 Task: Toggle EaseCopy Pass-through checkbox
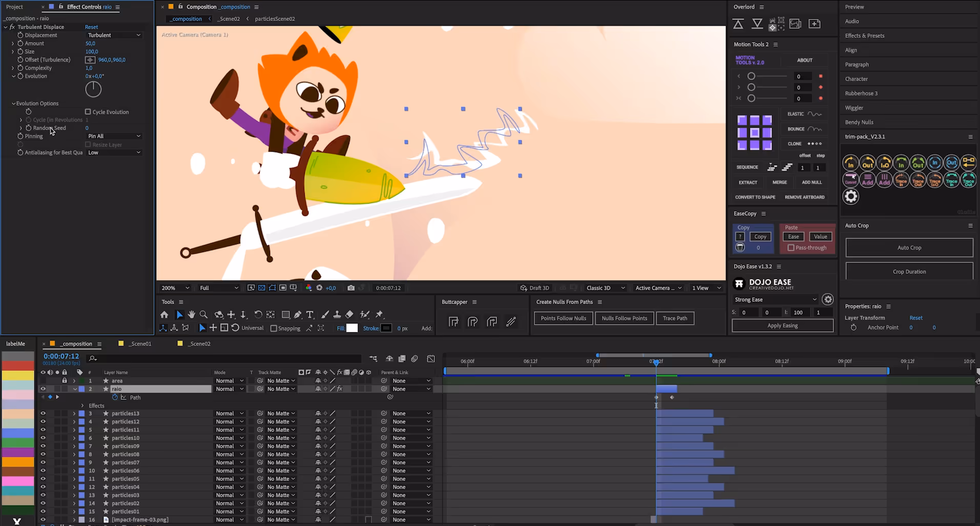(x=791, y=248)
